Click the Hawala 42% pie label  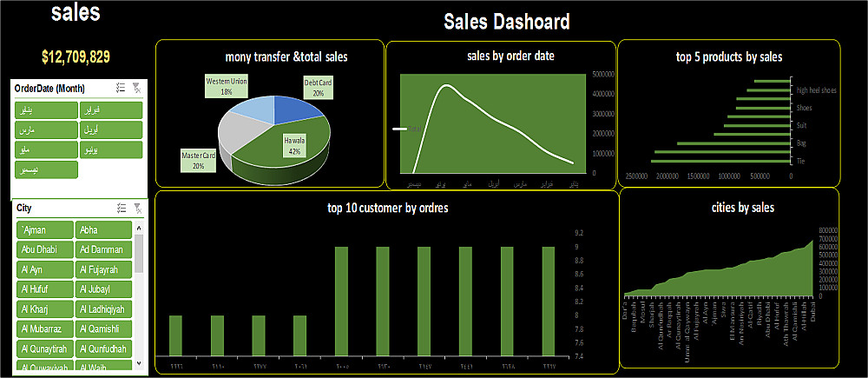click(295, 144)
